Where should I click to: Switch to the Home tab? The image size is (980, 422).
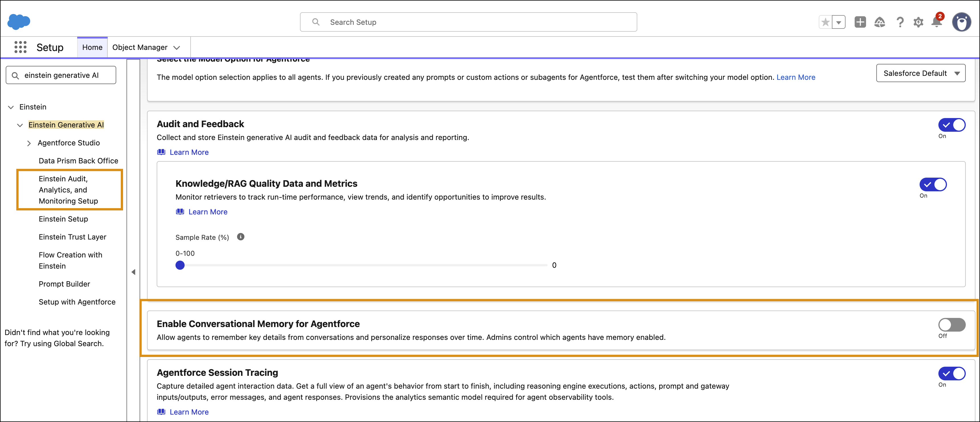93,47
